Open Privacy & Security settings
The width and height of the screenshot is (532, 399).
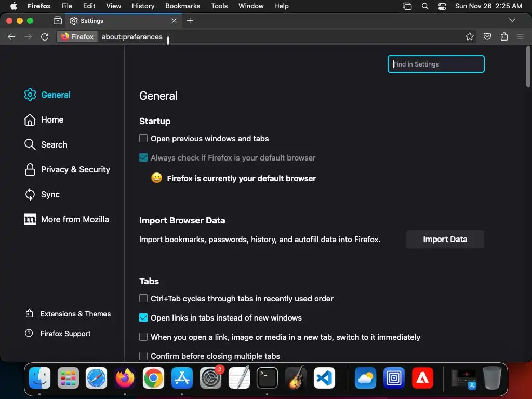click(67, 169)
